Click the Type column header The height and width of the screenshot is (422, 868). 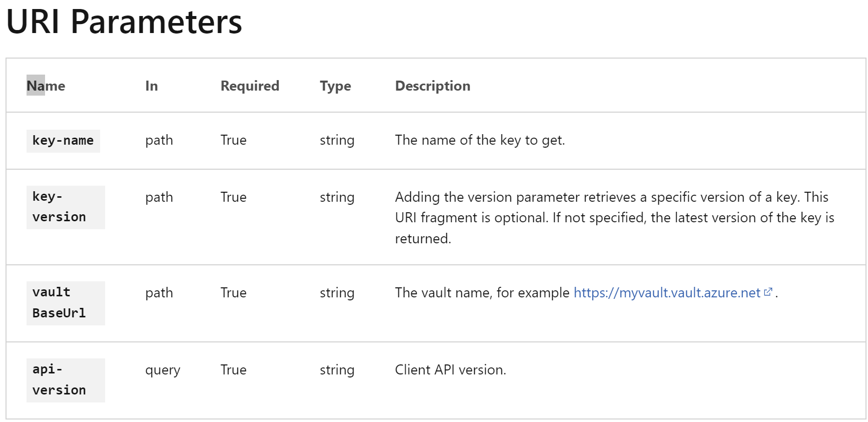point(335,86)
